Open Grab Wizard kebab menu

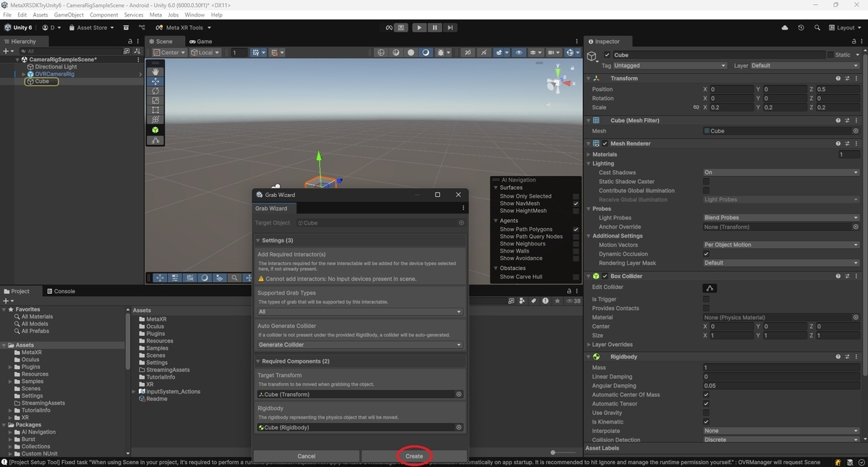pos(463,209)
